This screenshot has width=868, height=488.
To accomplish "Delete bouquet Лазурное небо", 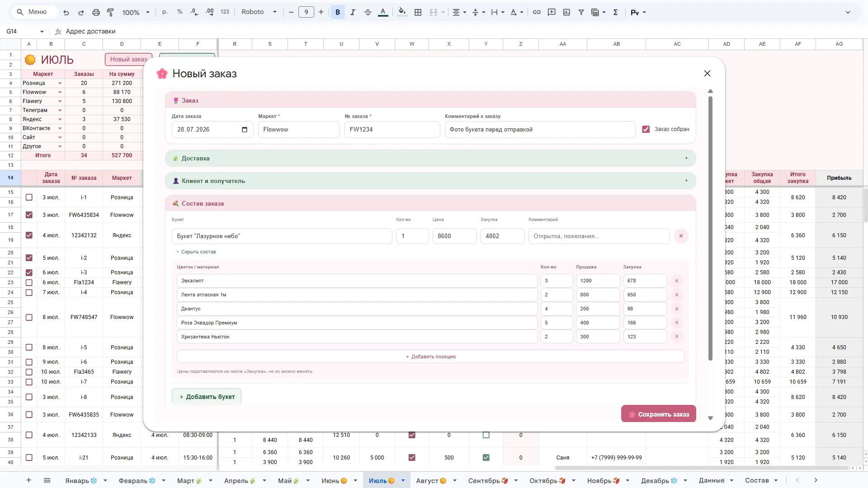I will (681, 236).
